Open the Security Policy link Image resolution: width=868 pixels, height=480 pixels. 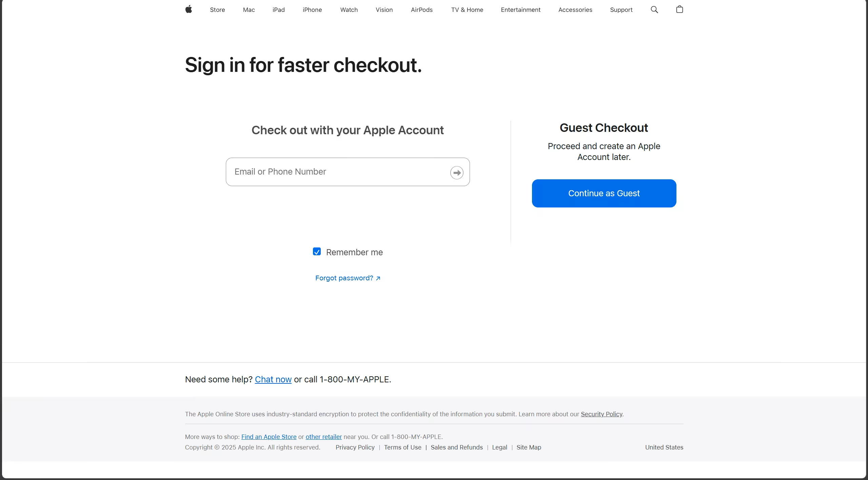(601, 414)
